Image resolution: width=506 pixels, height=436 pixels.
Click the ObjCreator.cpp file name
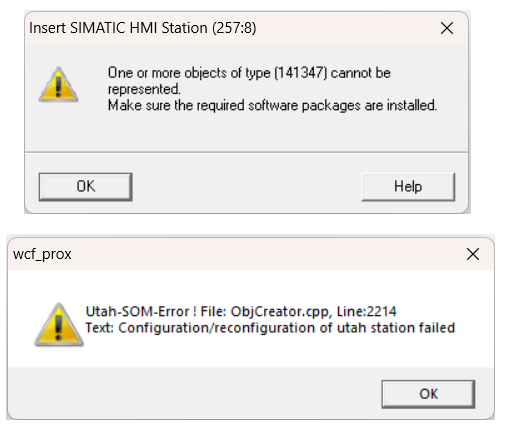281,311
